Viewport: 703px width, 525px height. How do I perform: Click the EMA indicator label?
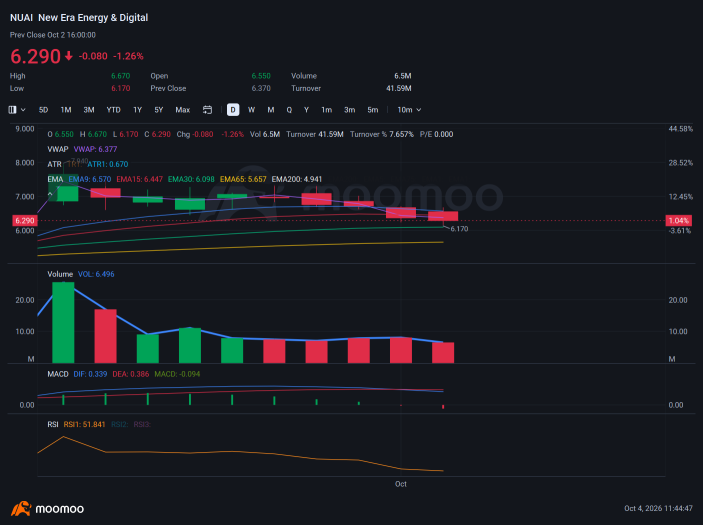55,179
